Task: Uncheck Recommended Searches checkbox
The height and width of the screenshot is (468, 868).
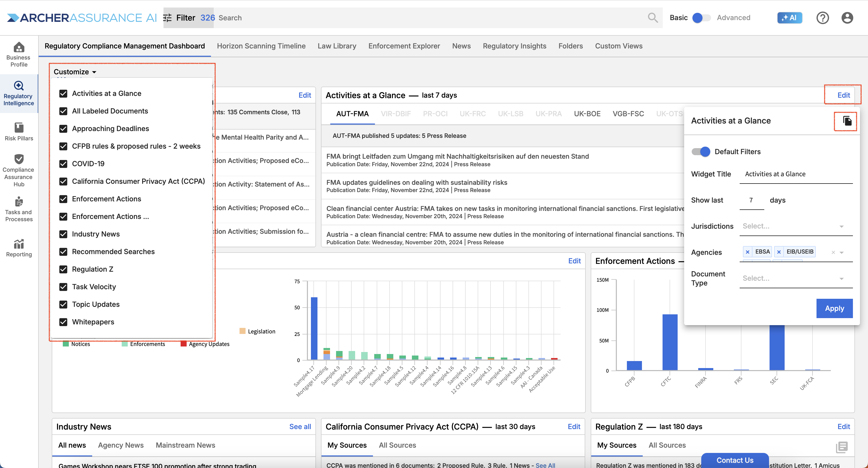Action: (x=63, y=252)
